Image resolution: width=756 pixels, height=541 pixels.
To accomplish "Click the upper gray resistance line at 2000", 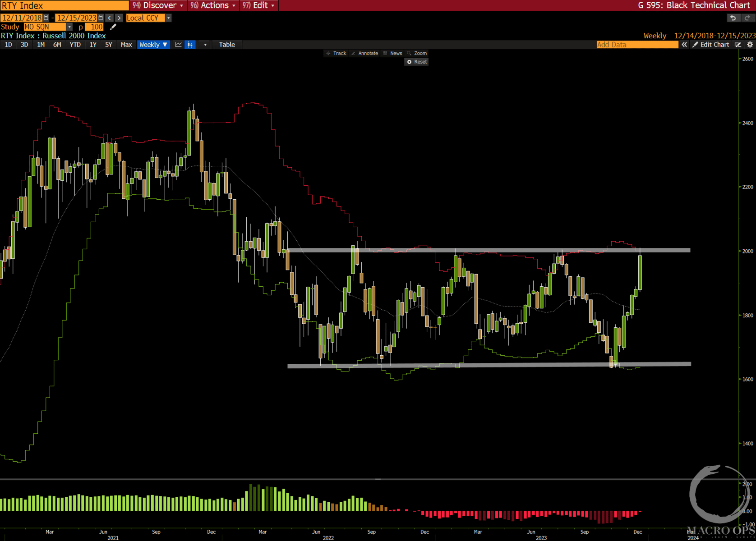I will [488, 250].
